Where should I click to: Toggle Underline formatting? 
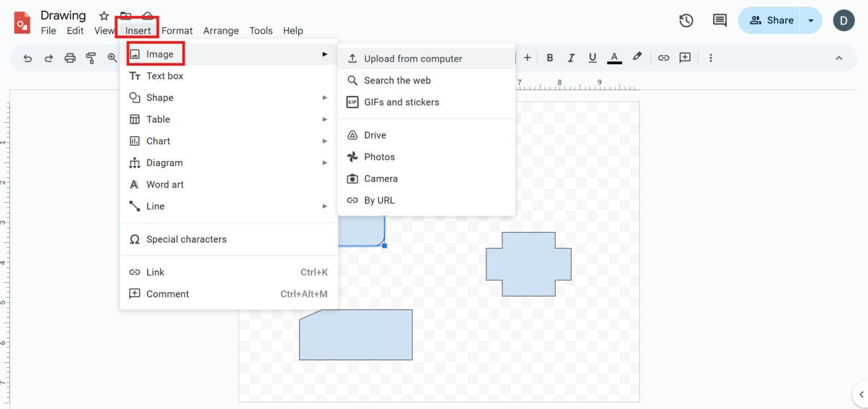click(592, 58)
